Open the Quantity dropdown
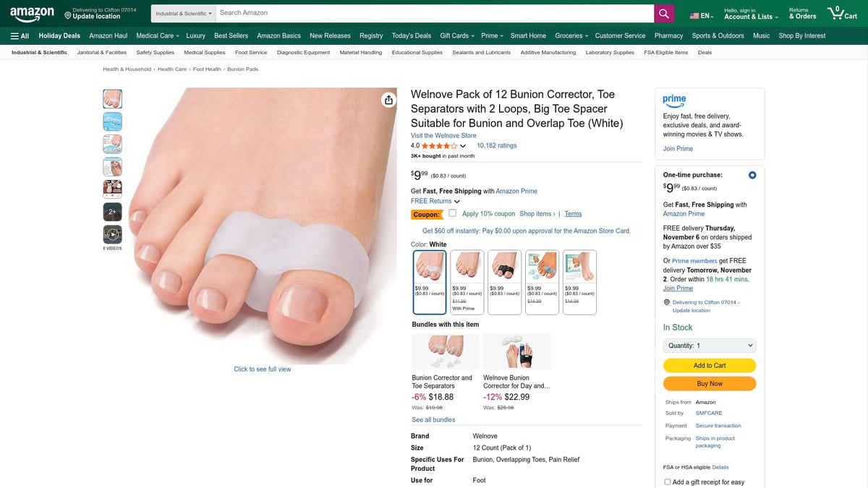 click(708, 345)
